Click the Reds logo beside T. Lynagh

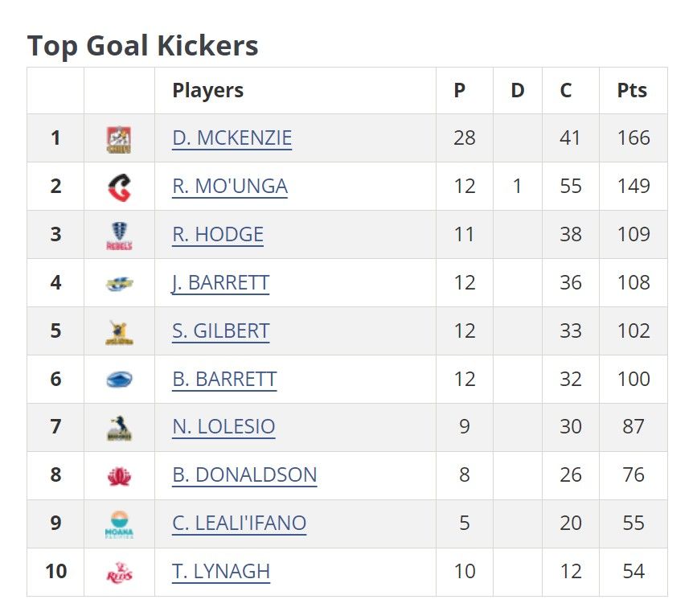119,572
